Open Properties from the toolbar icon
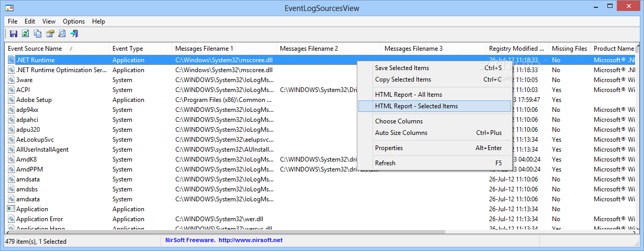Viewport: 644px width, 251px height. click(x=50, y=34)
